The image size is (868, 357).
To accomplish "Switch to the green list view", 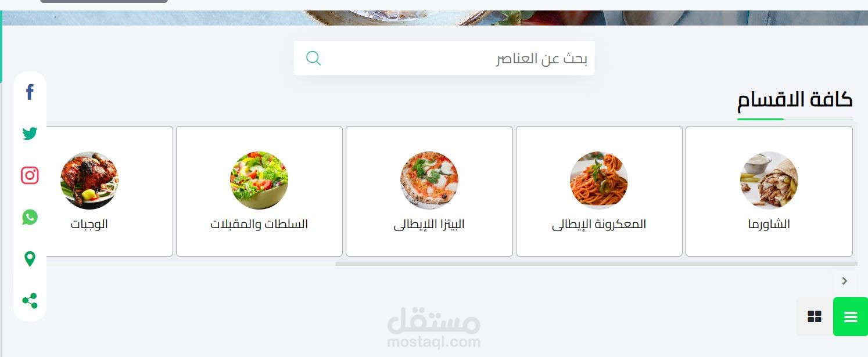I will pyautogui.click(x=851, y=316).
